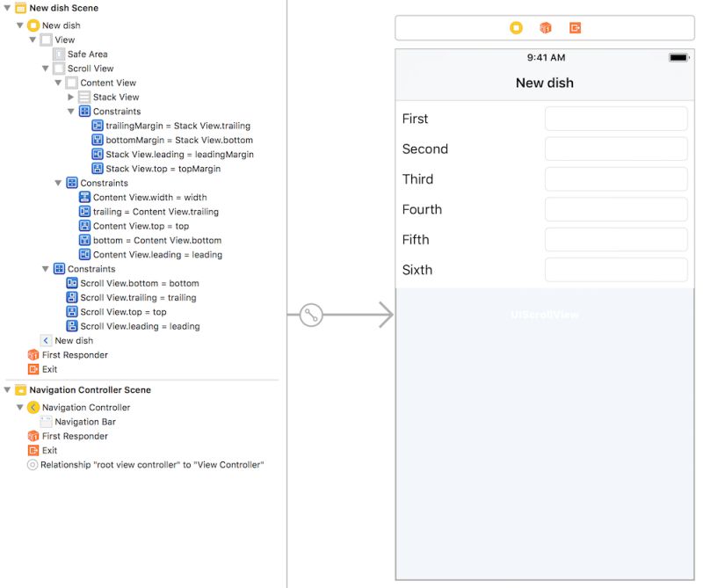Image resolution: width=703 pixels, height=588 pixels.
Task: Click the New dish navigation title
Action: click(545, 83)
